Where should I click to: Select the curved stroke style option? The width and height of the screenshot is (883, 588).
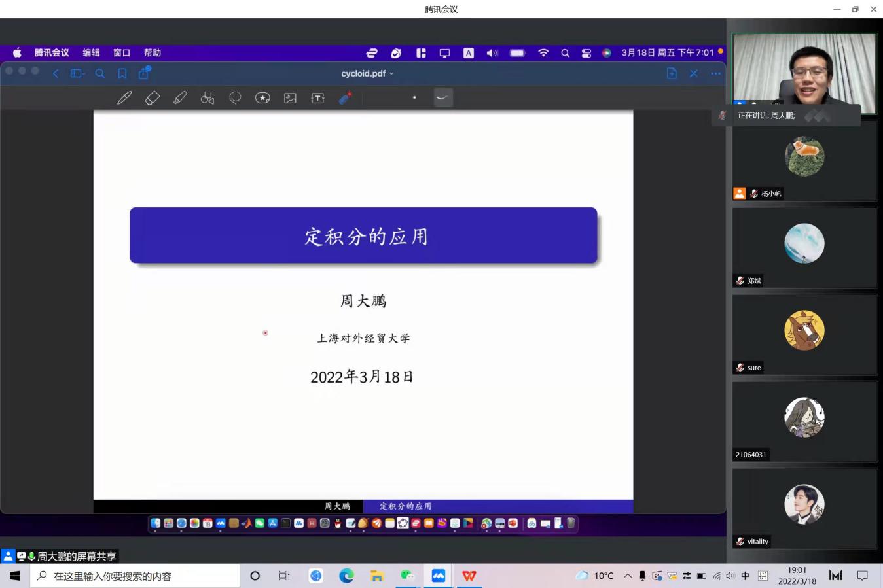coord(443,98)
